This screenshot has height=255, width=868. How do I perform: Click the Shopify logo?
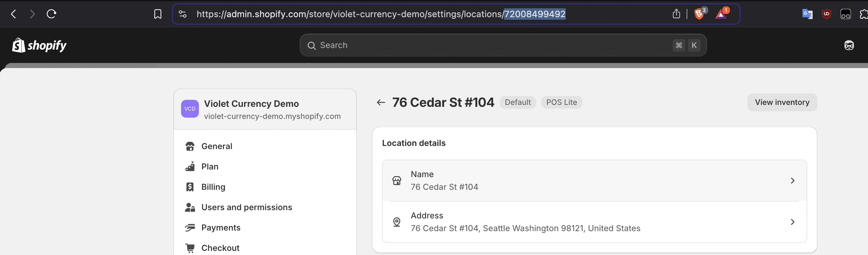click(x=39, y=45)
